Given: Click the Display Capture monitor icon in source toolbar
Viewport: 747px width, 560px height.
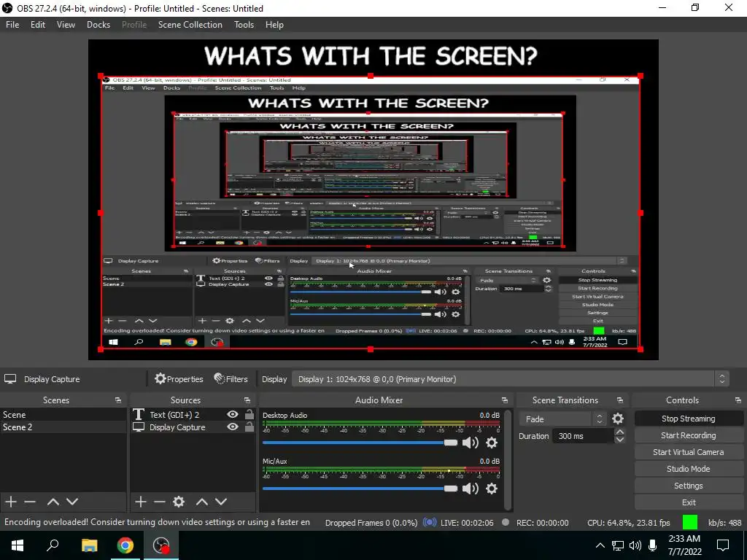Looking at the screenshot, I should (10, 379).
